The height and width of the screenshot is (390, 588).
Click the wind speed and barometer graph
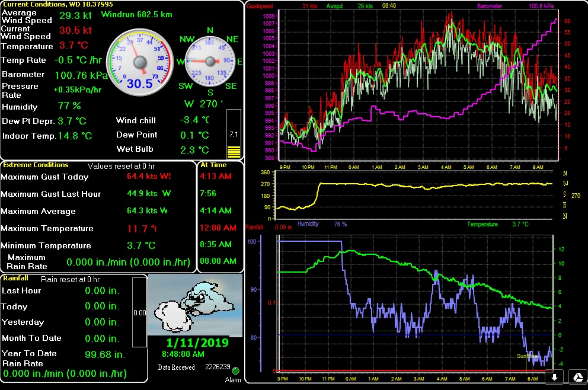[418, 85]
